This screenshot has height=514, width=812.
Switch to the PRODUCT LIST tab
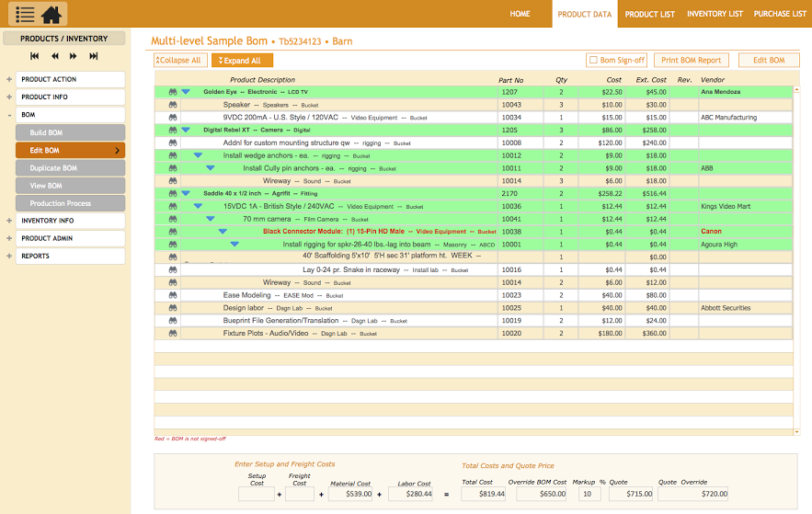pos(649,14)
